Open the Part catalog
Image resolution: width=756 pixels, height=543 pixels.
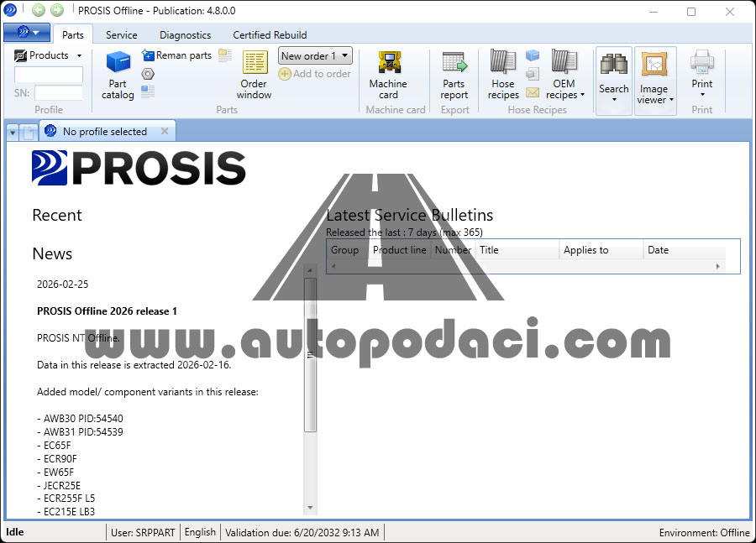tap(118, 76)
